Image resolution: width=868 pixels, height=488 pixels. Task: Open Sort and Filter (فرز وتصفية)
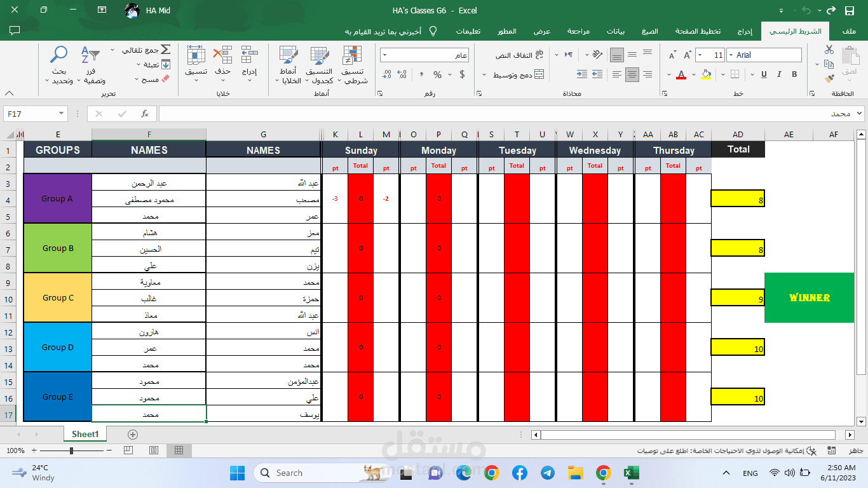91,65
